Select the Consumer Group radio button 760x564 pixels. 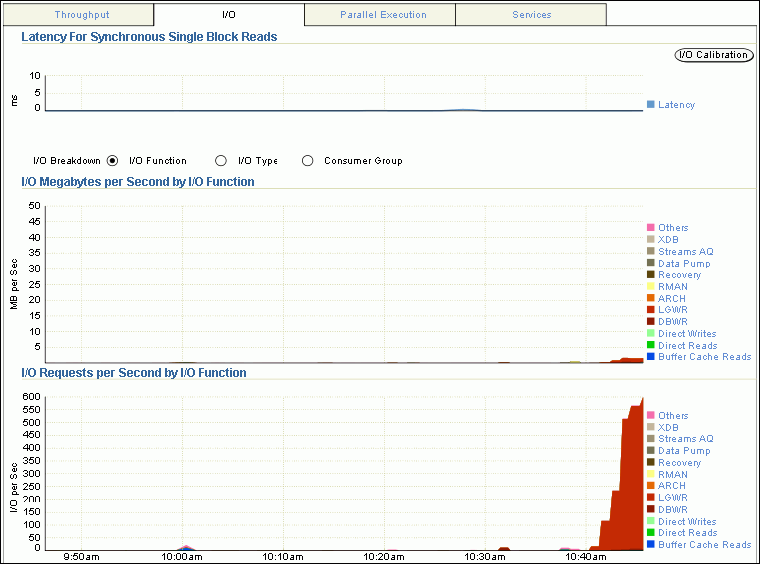point(308,161)
